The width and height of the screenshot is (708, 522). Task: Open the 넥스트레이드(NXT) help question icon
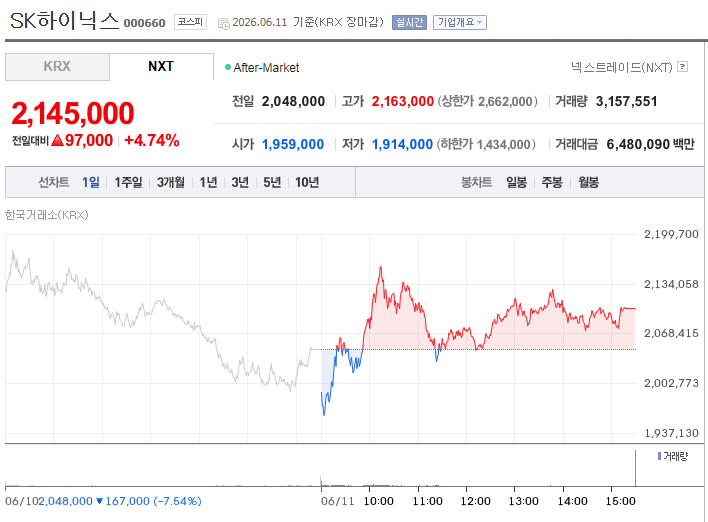click(683, 67)
